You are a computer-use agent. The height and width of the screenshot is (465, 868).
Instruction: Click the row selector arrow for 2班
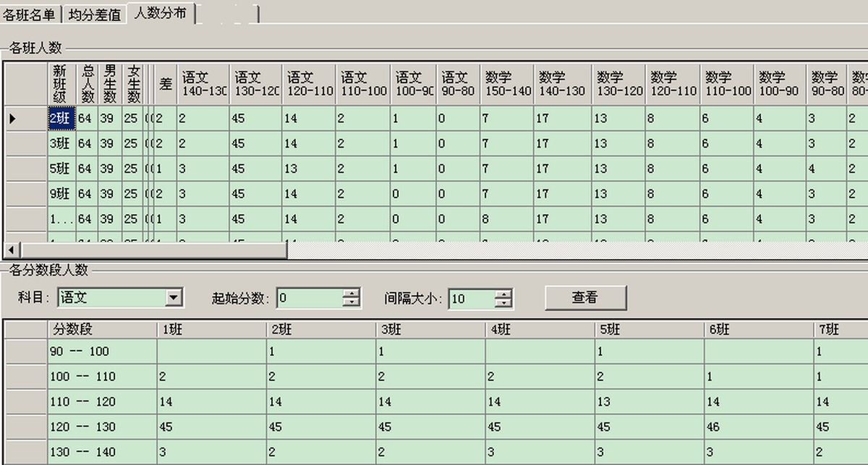point(26,118)
